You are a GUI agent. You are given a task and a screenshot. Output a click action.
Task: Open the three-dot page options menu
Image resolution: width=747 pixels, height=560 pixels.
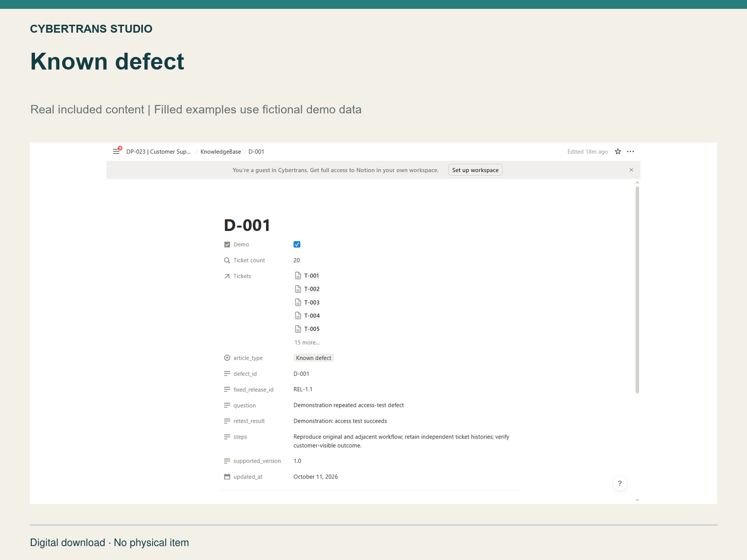pyautogui.click(x=630, y=152)
